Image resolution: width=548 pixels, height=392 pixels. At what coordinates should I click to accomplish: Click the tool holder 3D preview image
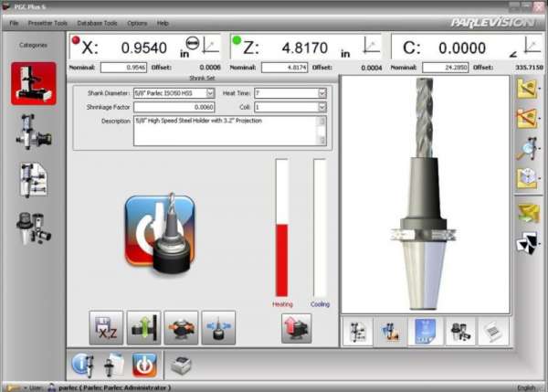[426, 195]
